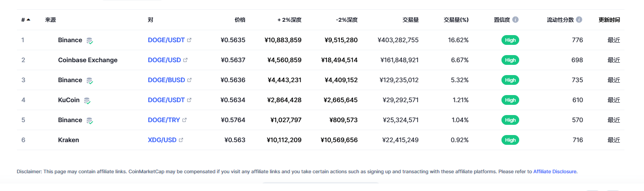The width and height of the screenshot is (644, 191).
Task: Click the info icon next to 置信度
Action: (515, 20)
